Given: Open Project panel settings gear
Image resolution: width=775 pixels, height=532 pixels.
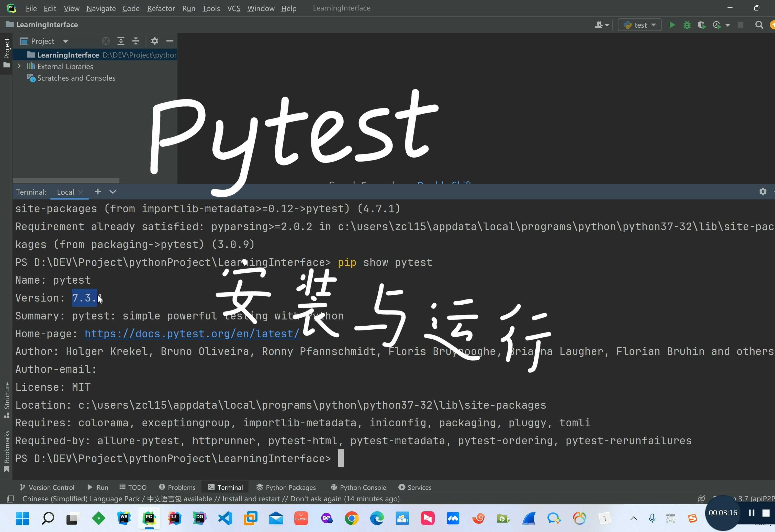Looking at the screenshot, I should (x=154, y=41).
